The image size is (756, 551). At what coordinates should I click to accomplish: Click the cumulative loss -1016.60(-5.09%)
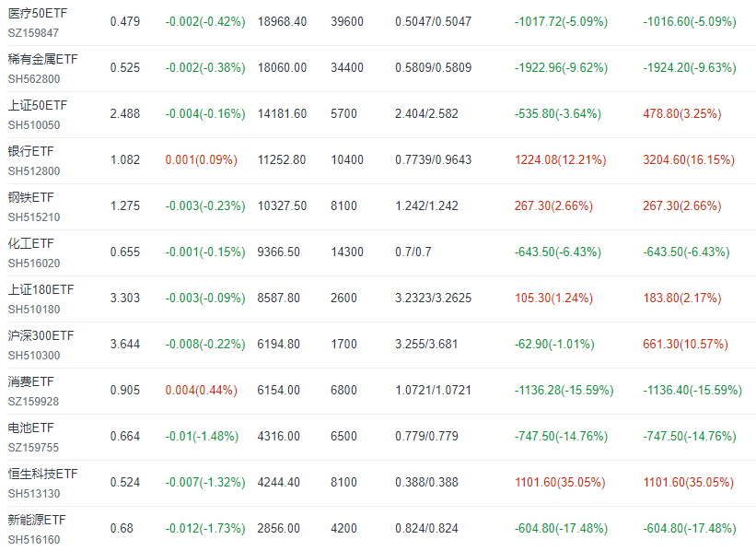click(690, 22)
